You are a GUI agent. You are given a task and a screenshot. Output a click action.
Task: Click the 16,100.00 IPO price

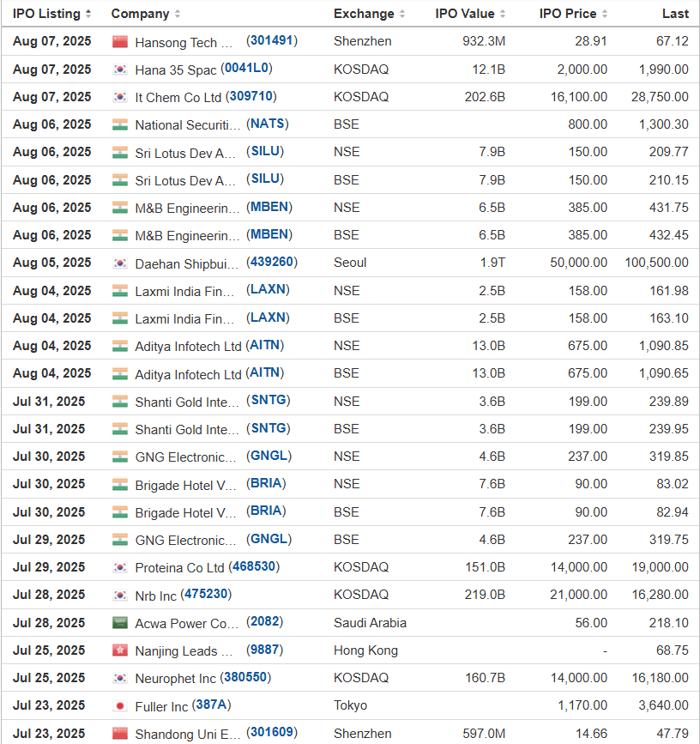coord(578,97)
